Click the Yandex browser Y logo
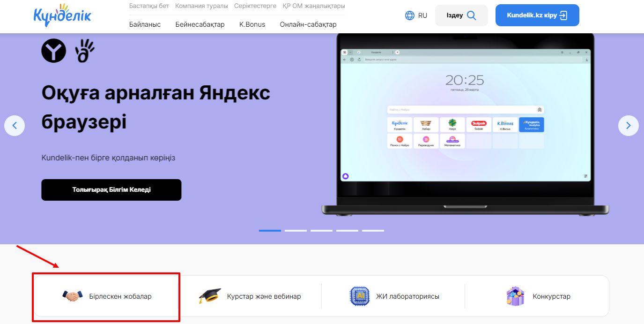The image size is (644, 324). click(x=54, y=51)
